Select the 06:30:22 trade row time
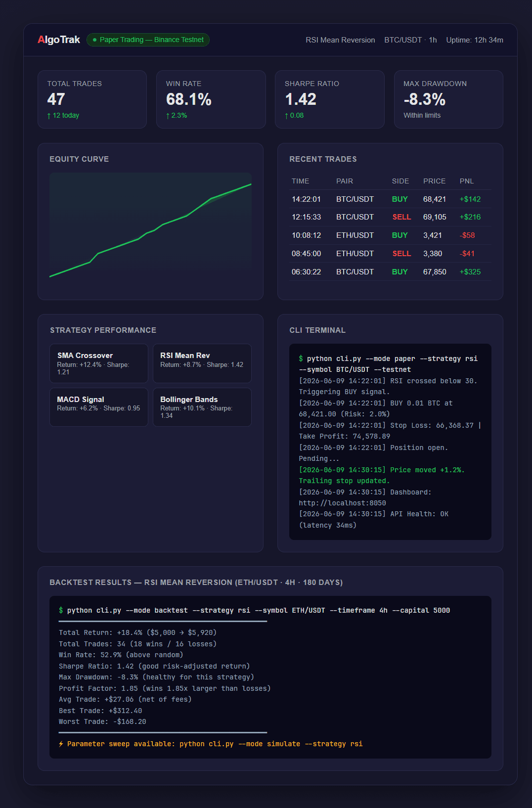 point(306,272)
